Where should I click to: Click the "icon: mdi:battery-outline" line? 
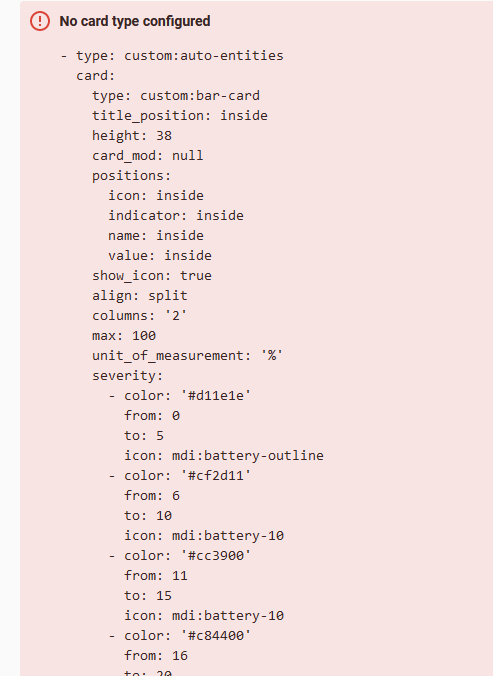pyautogui.click(x=224, y=456)
